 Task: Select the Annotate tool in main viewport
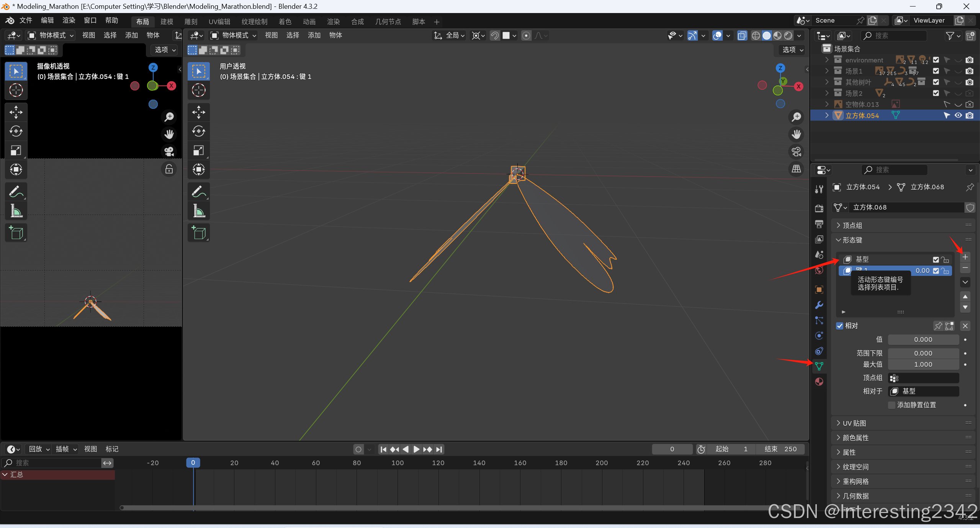[198, 191]
